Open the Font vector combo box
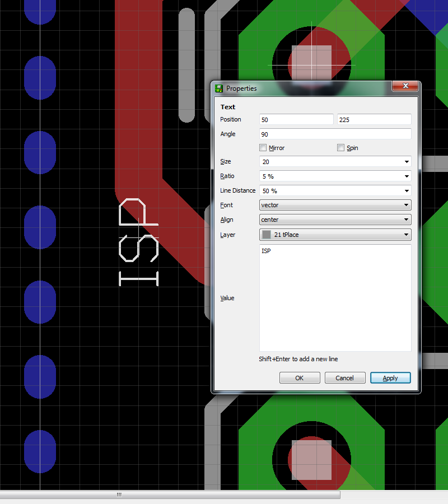The height and width of the screenshot is (504, 448). point(335,205)
